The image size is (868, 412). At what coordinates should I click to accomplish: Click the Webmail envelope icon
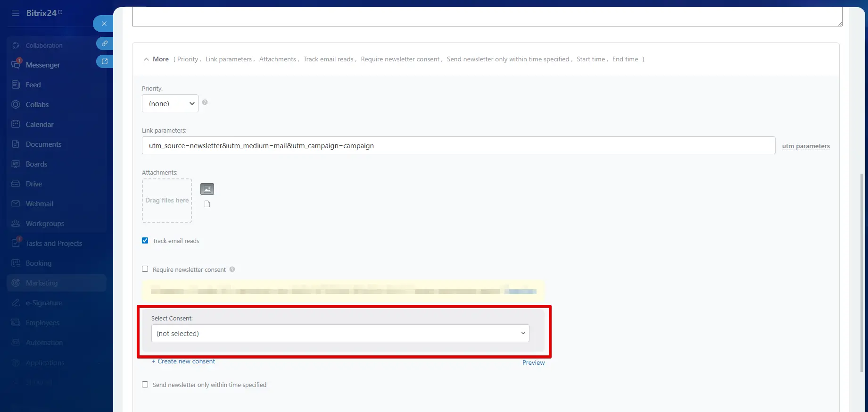(x=16, y=203)
